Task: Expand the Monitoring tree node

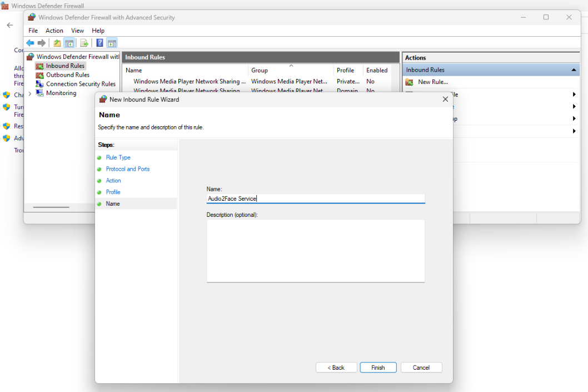Action: [30, 93]
